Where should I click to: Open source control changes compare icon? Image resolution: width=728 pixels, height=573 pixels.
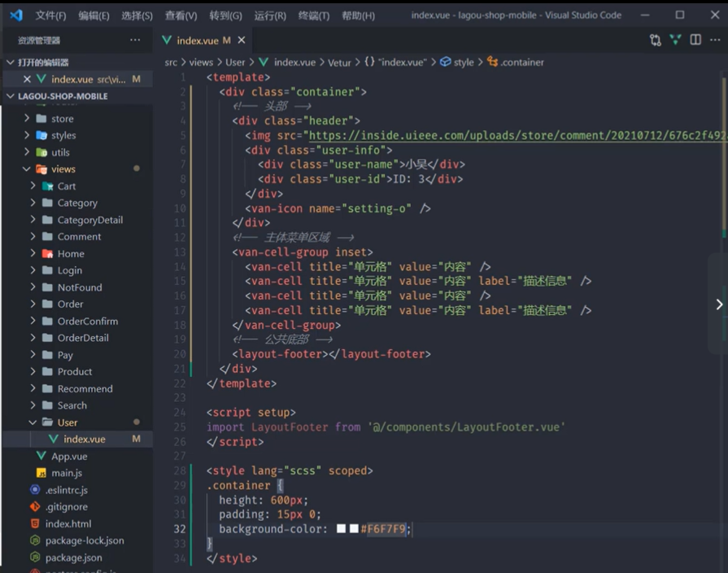(x=655, y=40)
